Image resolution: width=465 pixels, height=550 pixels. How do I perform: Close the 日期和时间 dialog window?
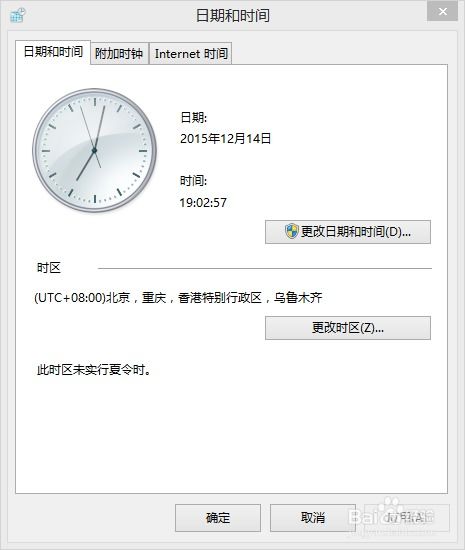coord(443,12)
